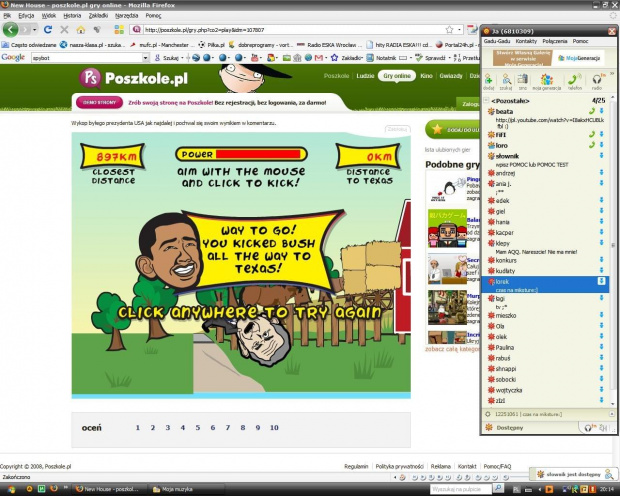Show hidden system tray icons arrow

(540, 490)
